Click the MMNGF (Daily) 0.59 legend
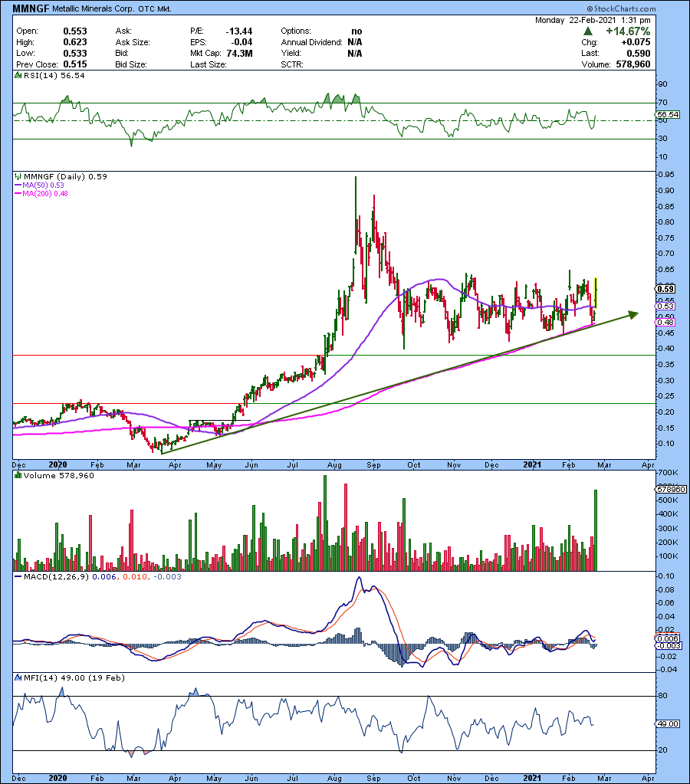690x784 pixels. click(65, 176)
